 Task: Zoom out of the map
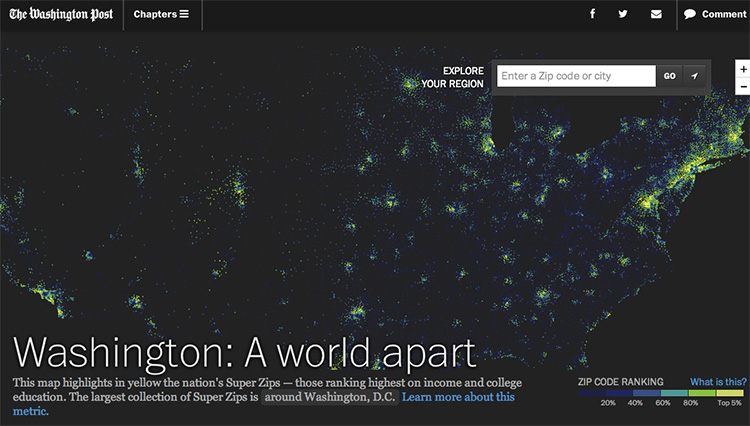[x=743, y=87]
